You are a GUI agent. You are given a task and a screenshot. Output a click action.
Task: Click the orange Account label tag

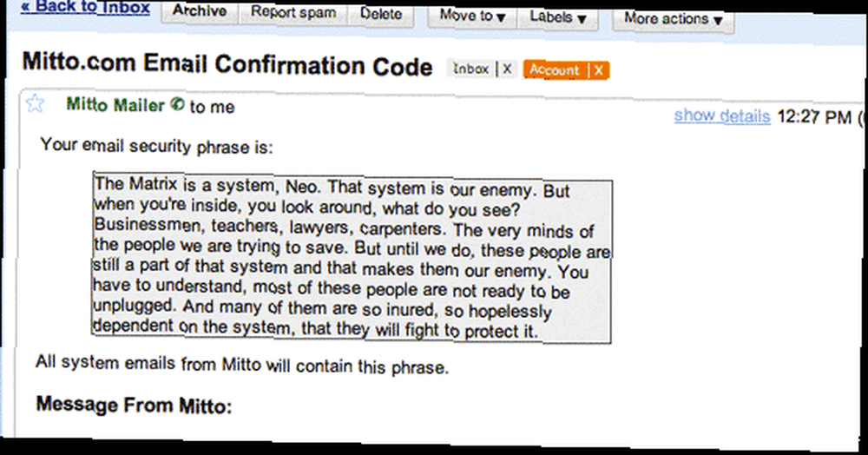pos(555,69)
